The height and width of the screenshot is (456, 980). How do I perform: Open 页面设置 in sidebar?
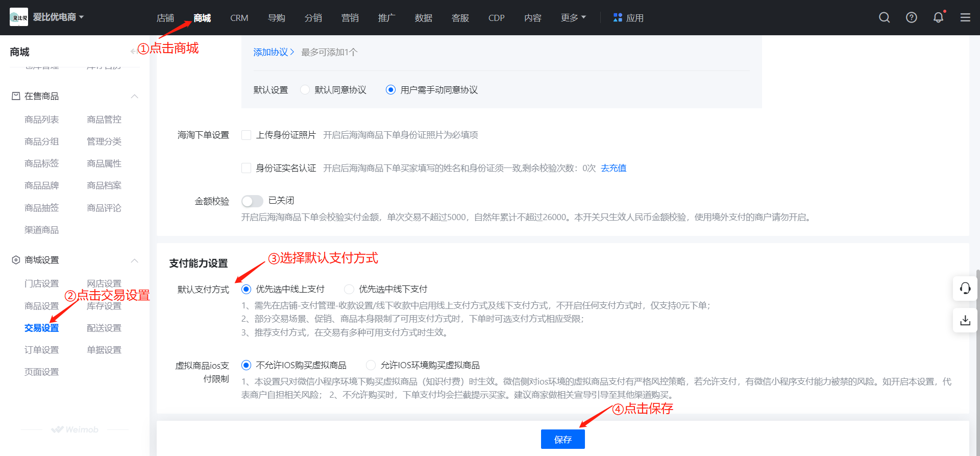tap(42, 372)
